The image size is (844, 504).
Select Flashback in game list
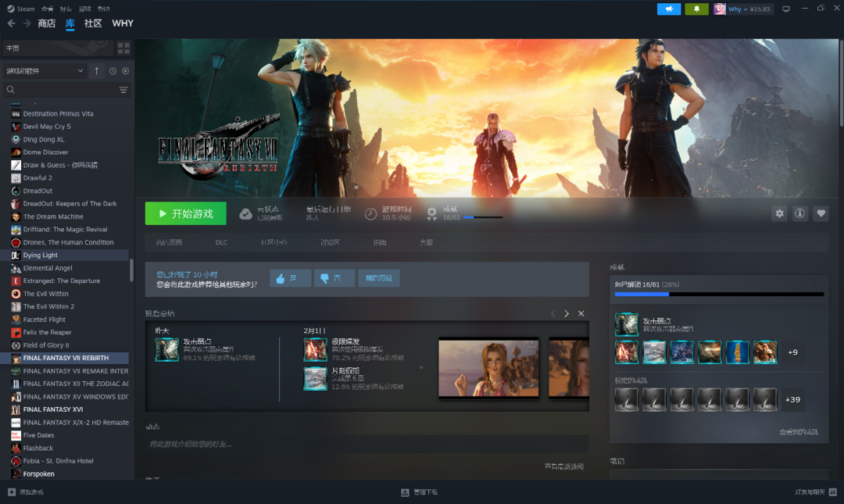tap(65, 448)
